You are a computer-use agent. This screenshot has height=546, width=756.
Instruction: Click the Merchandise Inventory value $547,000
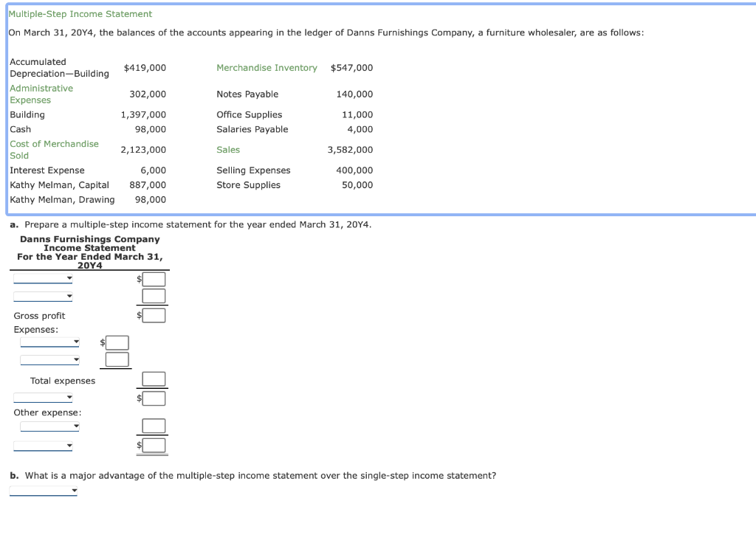coord(351,68)
